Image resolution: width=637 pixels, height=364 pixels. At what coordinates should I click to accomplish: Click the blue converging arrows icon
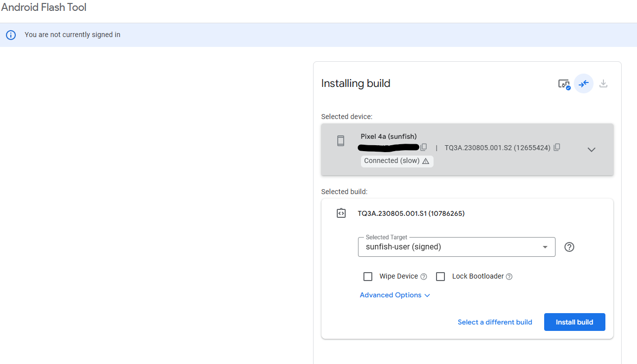pyautogui.click(x=584, y=83)
